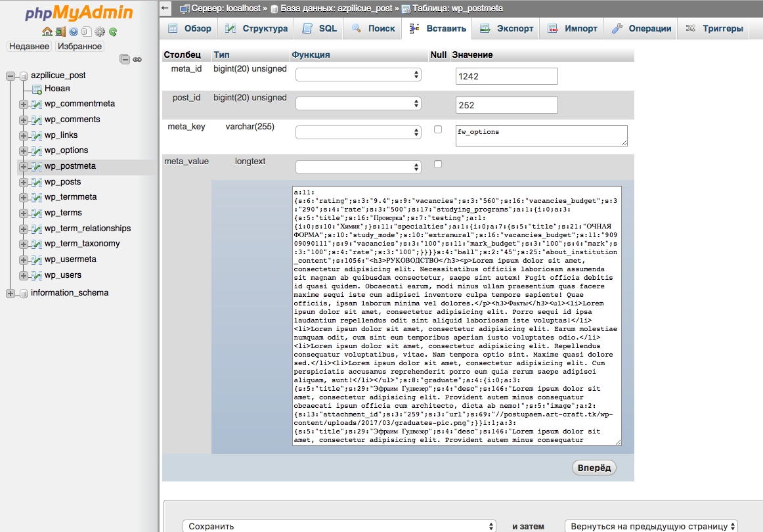This screenshot has height=532, width=763.
Task: Open the function dropdown for meta_value
Action: point(358,167)
